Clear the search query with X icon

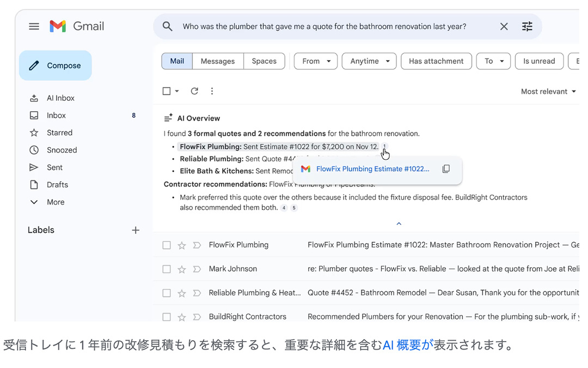click(x=504, y=26)
